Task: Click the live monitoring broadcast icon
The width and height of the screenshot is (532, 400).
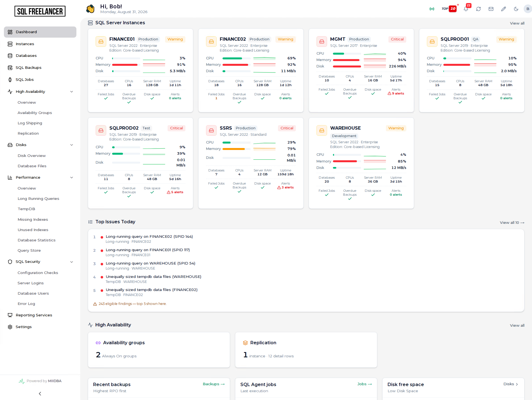Action: click(x=432, y=9)
